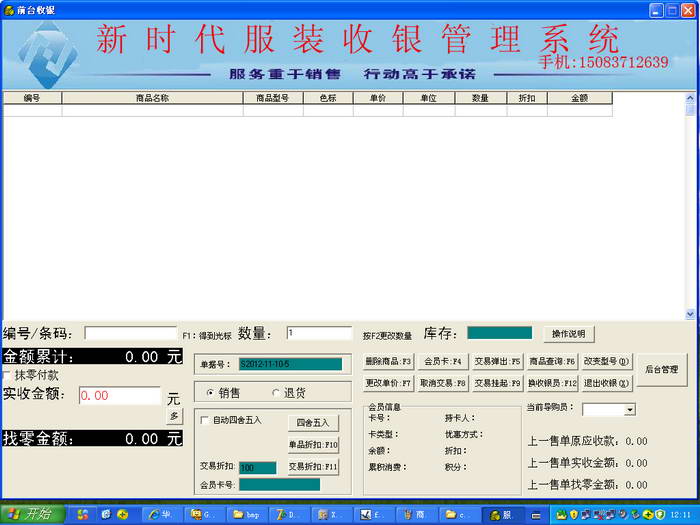This screenshot has width=700, height=525.
Task: Exit via 退出收银(X) button
Action: (606, 383)
